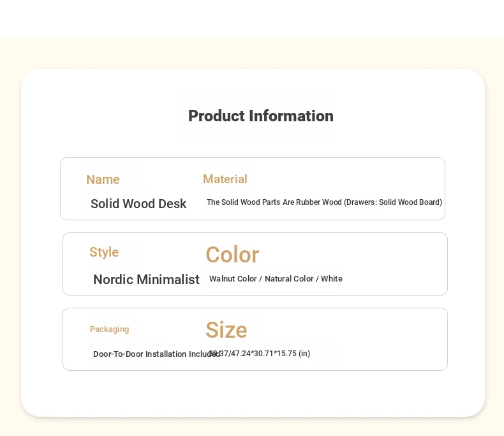Click the '(Drawers: Solid Wood Board)' note
The image size is (504, 436).
[393, 202]
